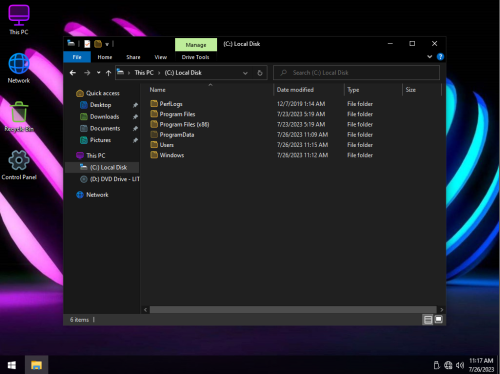The width and height of the screenshot is (500, 374).
Task: Open the taskbar clock and date
Action: tap(481, 365)
